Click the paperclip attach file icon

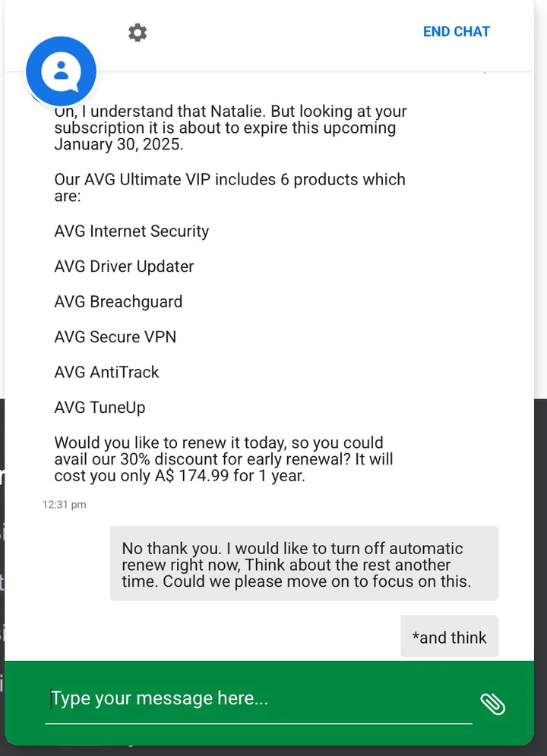[x=492, y=704]
